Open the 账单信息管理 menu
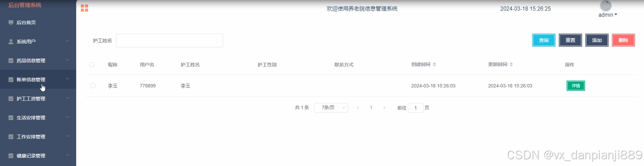The width and height of the screenshot is (644, 166). pyautogui.click(x=38, y=79)
